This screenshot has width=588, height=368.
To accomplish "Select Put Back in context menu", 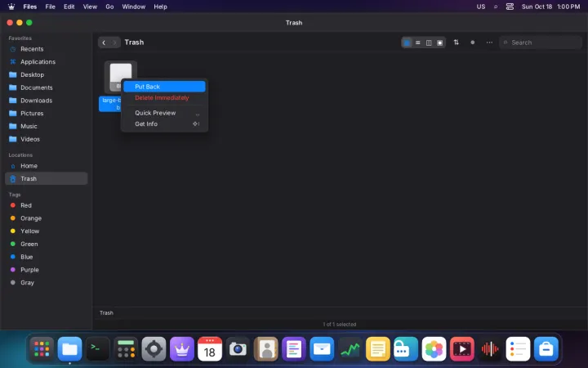I will coord(164,87).
